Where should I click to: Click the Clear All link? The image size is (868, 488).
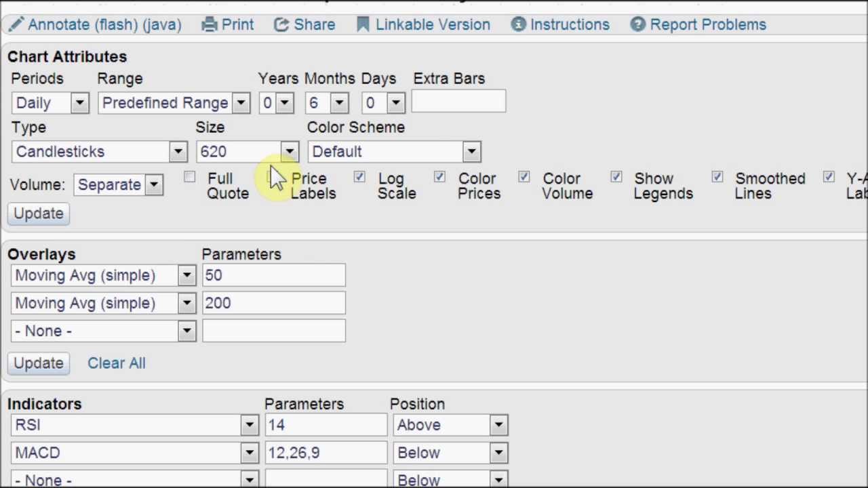[x=117, y=363]
